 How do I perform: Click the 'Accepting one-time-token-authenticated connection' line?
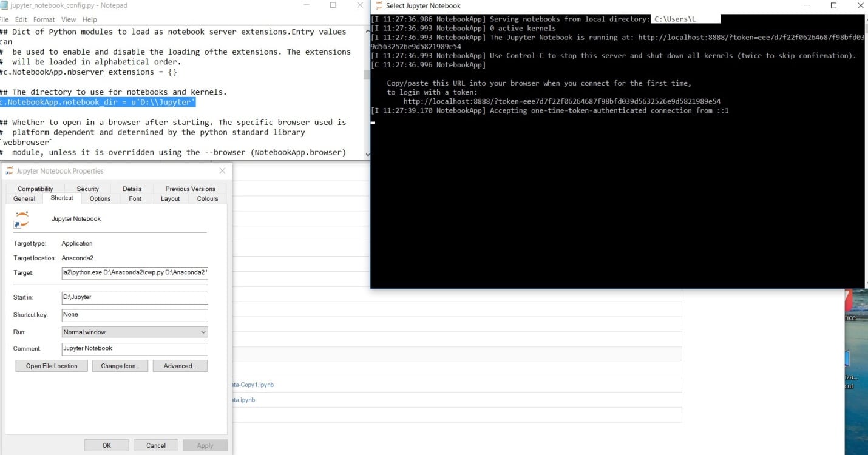tap(550, 110)
